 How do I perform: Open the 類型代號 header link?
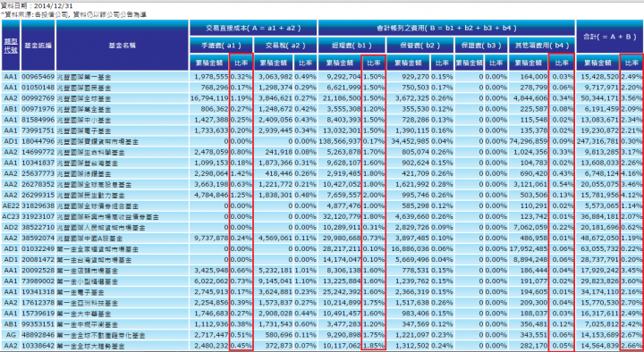click(11, 46)
